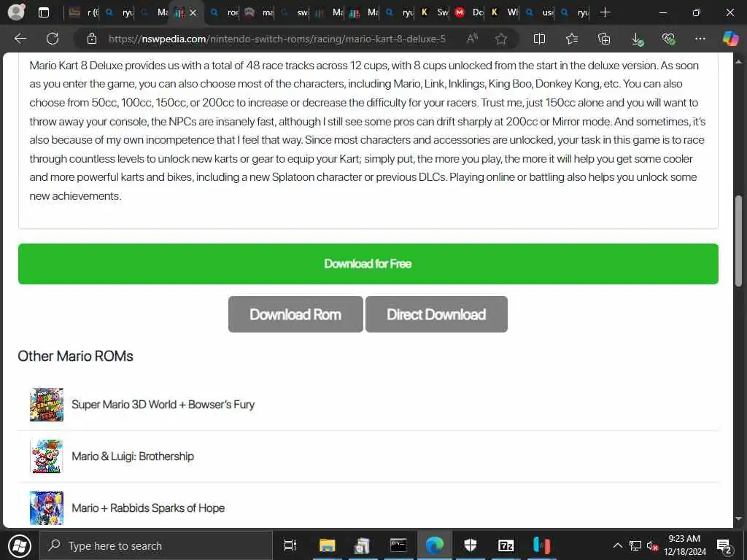Open Edge Settings and more menu
Viewport: 747px width, 560px height.
click(x=700, y=39)
